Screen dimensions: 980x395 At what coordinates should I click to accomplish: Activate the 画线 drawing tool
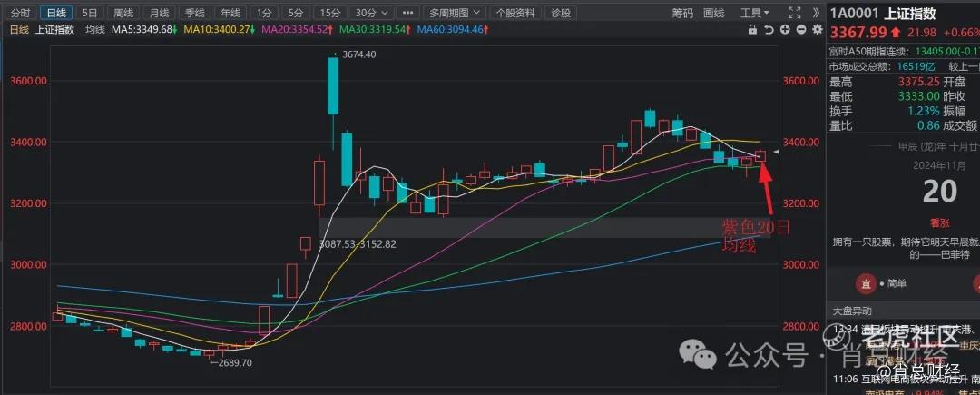(x=714, y=13)
